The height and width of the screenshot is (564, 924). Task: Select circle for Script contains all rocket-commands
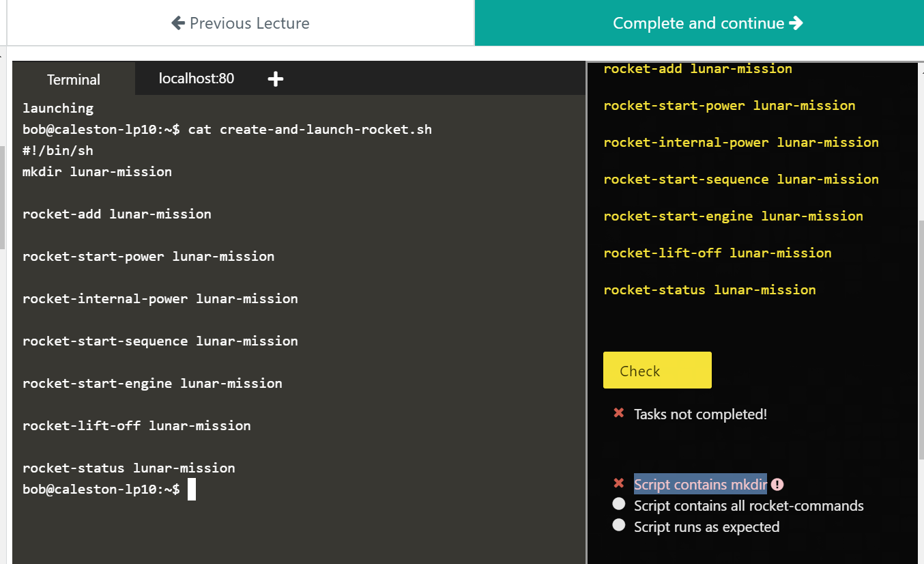[619, 504]
